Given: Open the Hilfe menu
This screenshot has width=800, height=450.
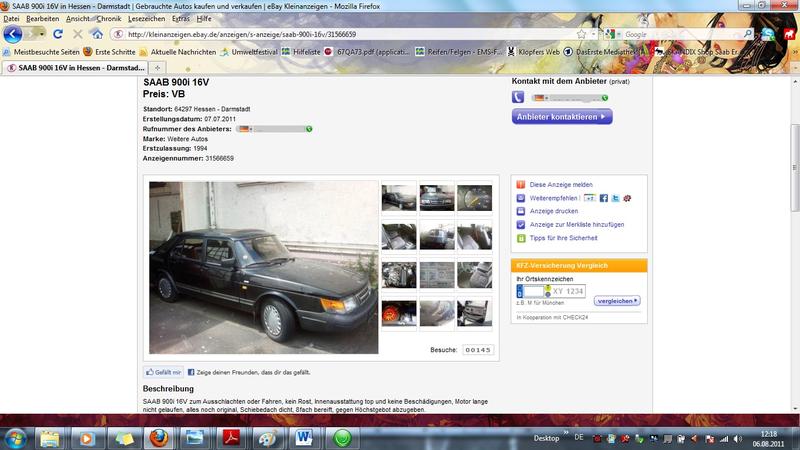Looking at the screenshot, I should (204, 19).
